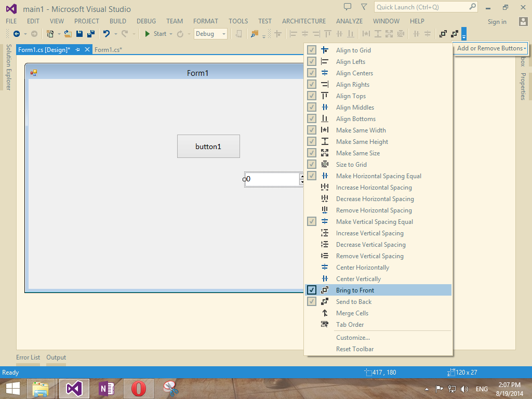Viewport: 532px width, 399px height.
Task: Click the New Project toolbar icon
Action: (50, 34)
